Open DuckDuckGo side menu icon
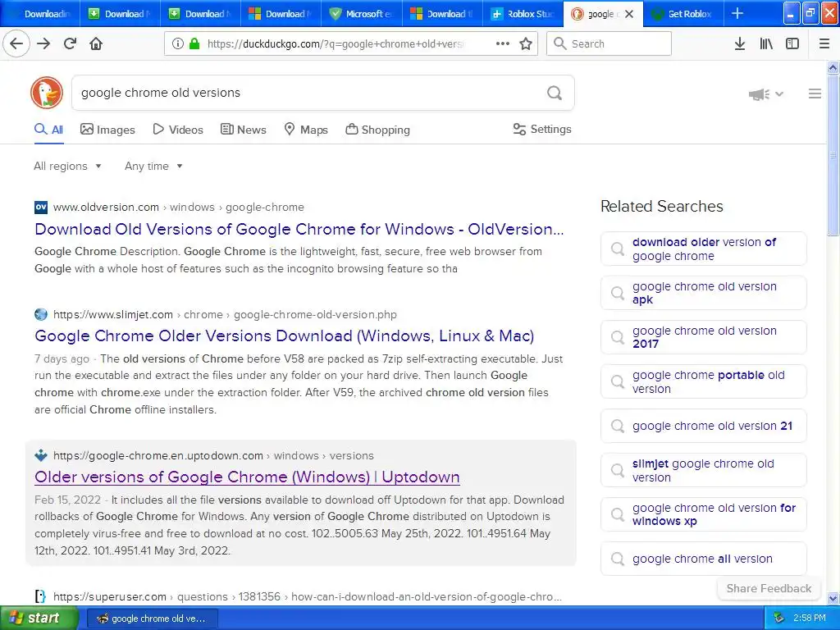The width and height of the screenshot is (840, 630). (815, 94)
